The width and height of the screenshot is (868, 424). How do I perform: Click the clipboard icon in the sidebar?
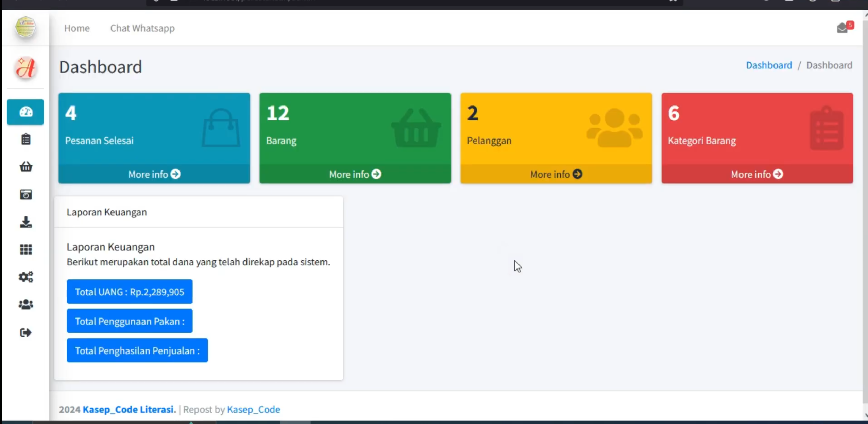pyautogui.click(x=26, y=140)
